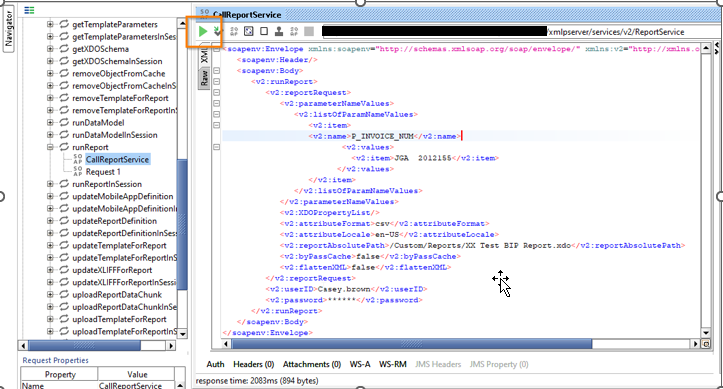
Task: Click the second SOAP icon in request toolbar
Action: [x=294, y=31]
